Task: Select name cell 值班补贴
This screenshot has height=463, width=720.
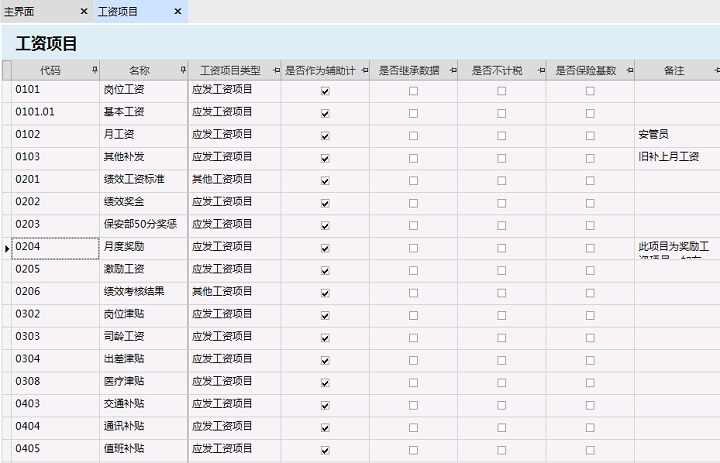Action: (x=143, y=450)
